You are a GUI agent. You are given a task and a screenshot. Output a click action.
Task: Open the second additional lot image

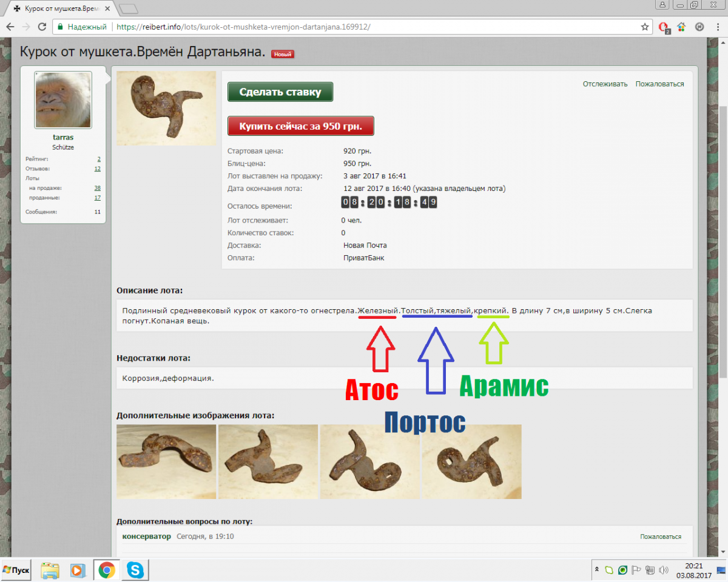click(x=268, y=461)
